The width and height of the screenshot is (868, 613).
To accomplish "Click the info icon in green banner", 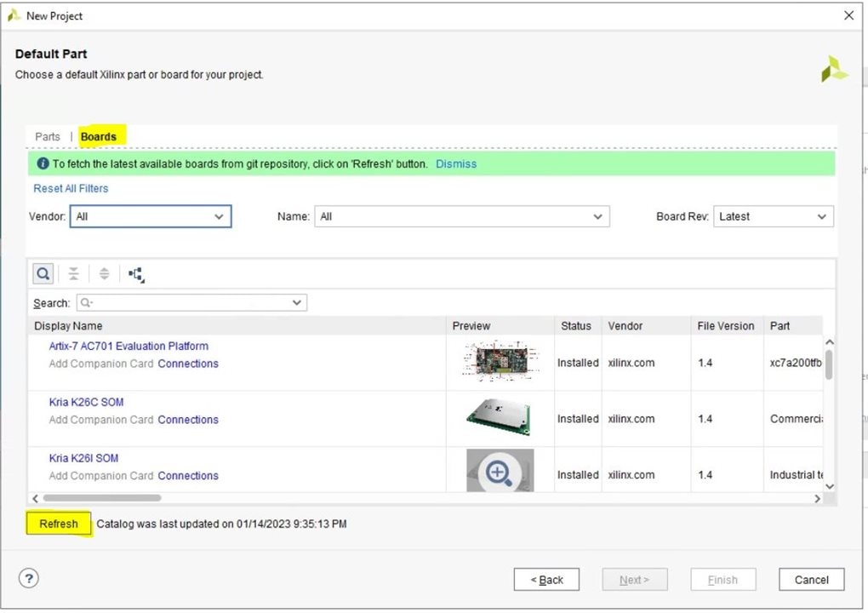I will click(43, 164).
